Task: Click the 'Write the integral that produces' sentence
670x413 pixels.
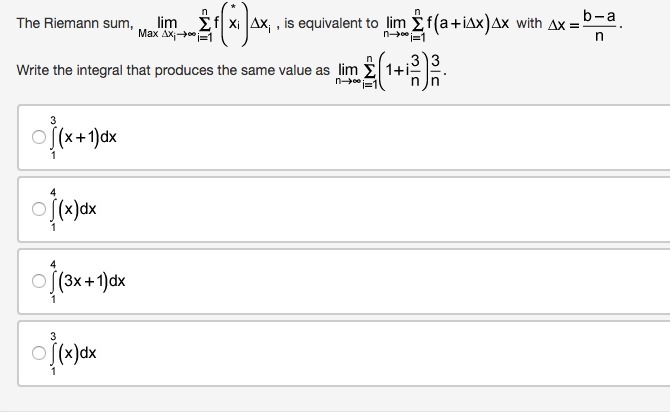Action: coord(171,70)
